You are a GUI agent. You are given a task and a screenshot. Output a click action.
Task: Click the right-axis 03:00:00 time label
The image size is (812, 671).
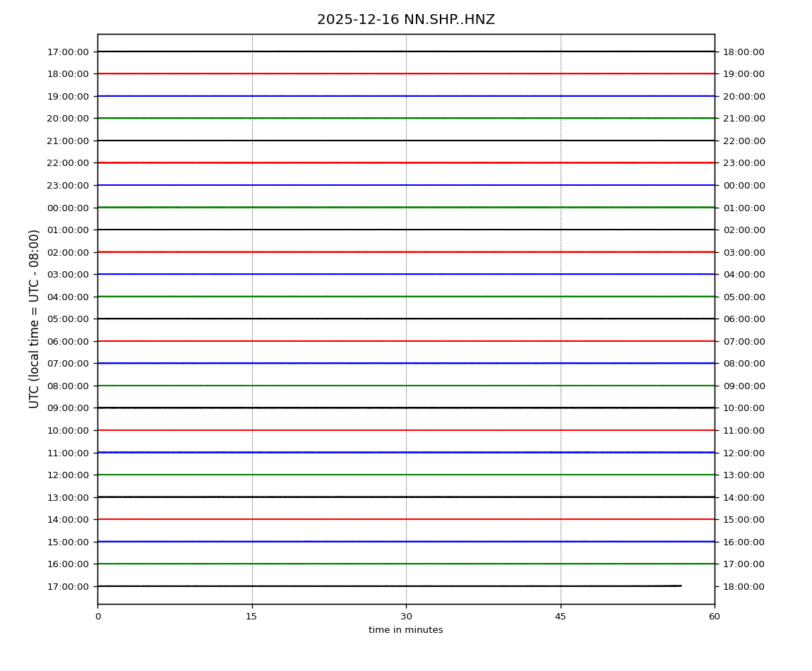point(744,252)
